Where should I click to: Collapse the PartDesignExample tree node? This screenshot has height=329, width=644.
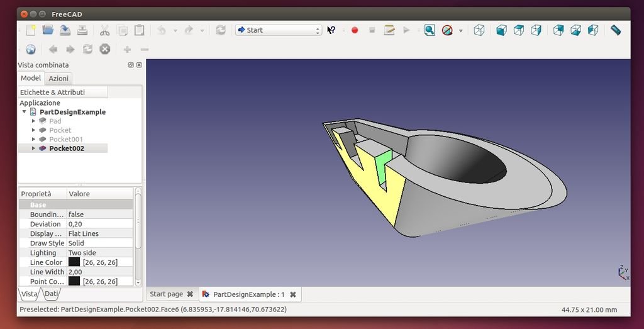pos(24,112)
